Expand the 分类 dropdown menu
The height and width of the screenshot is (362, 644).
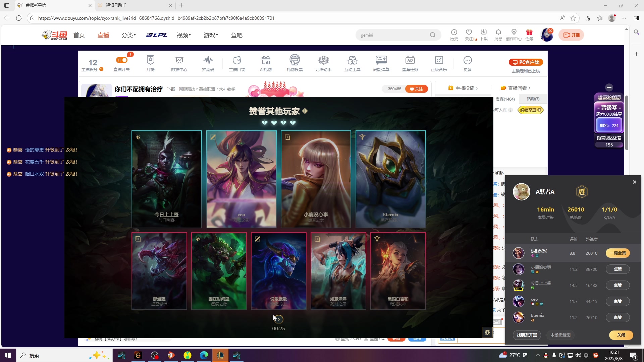pos(129,35)
